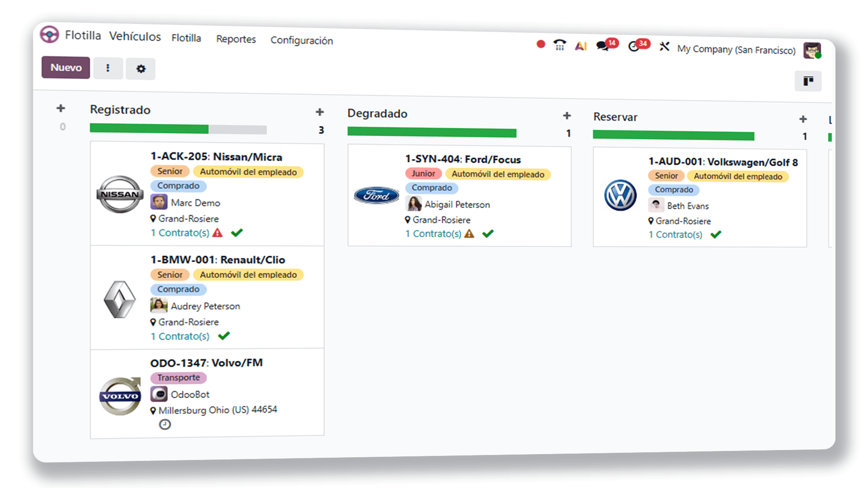Screen dimensions: 868x488
Task: Open the settings gear actions button
Action: point(141,69)
